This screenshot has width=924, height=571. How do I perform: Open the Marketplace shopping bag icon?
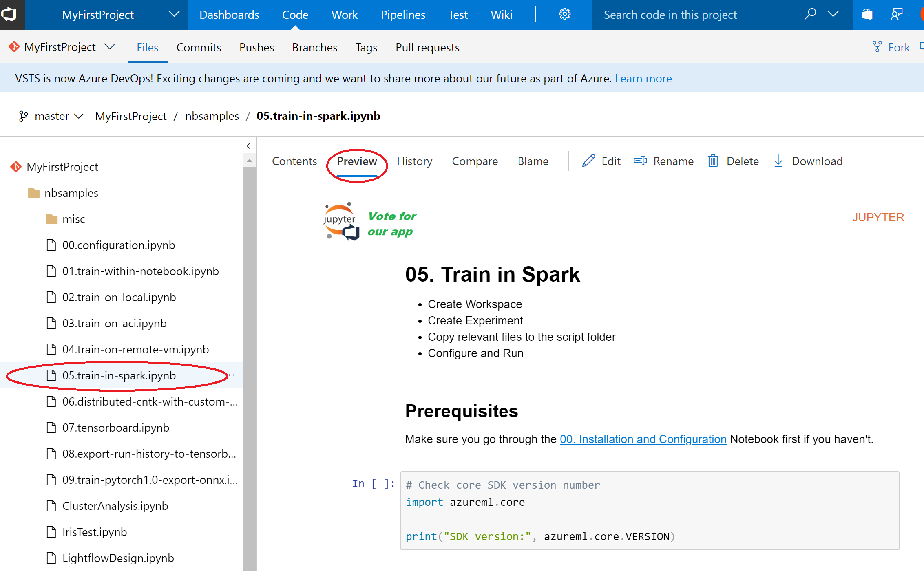[867, 14]
